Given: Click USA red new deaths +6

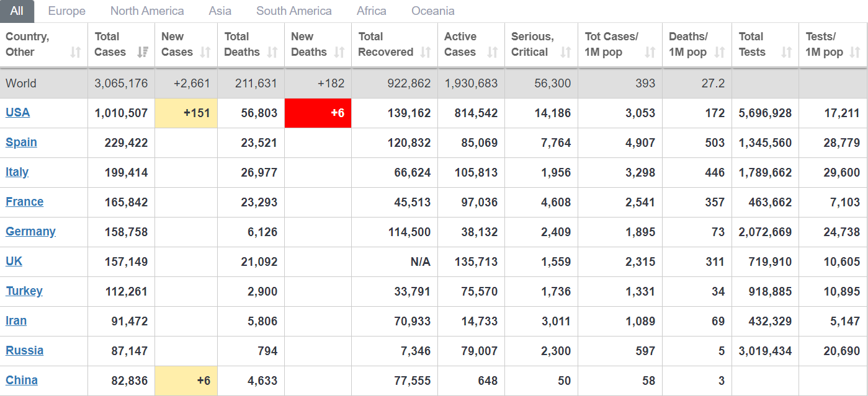Looking at the screenshot, I should (318, 113).
